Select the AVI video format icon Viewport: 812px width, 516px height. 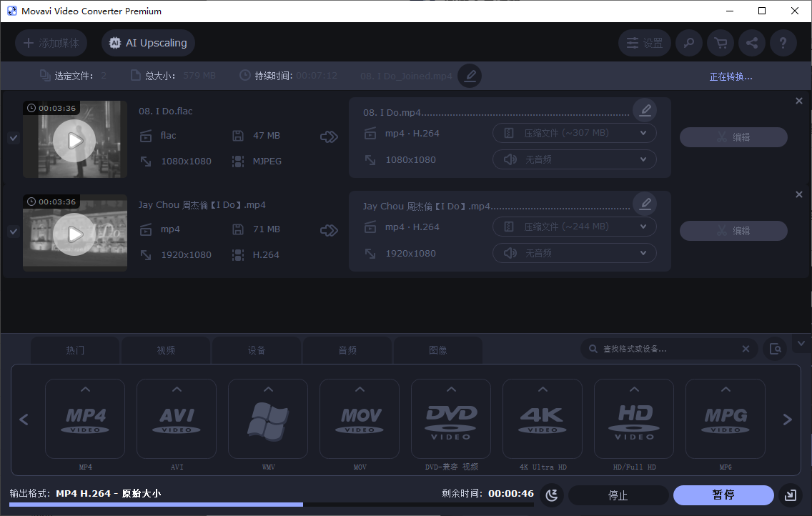pos(177,419)
